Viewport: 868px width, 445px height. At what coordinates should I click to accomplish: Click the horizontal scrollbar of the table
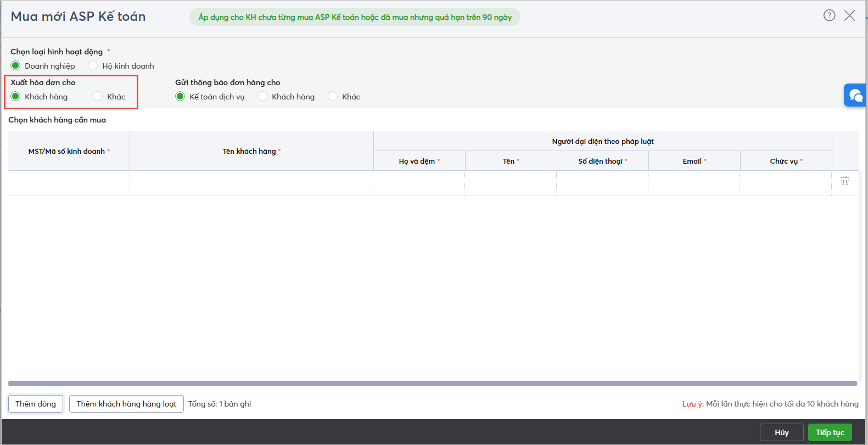pyautogui.click(x=433, y=383)
